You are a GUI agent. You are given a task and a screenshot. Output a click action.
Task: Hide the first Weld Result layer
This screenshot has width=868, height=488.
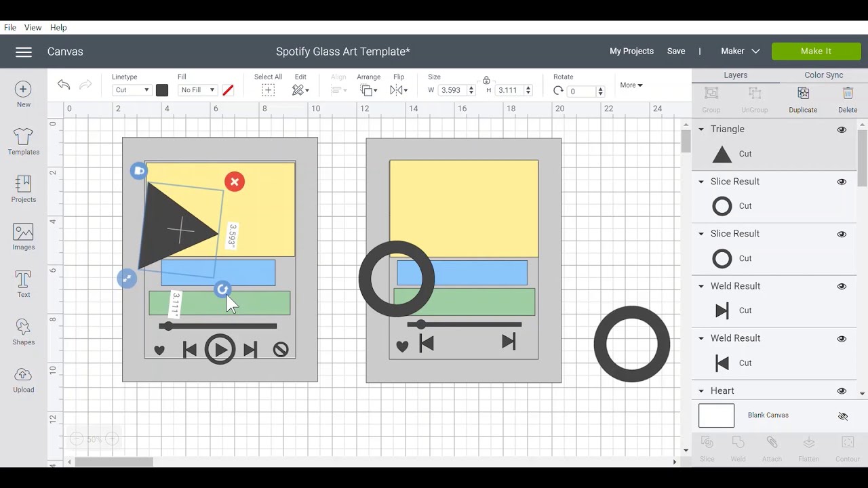(x=842, y=286)
